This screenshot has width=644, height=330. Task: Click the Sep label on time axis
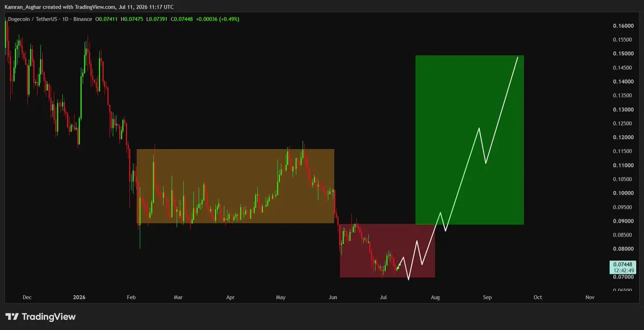tap(487, 297)
